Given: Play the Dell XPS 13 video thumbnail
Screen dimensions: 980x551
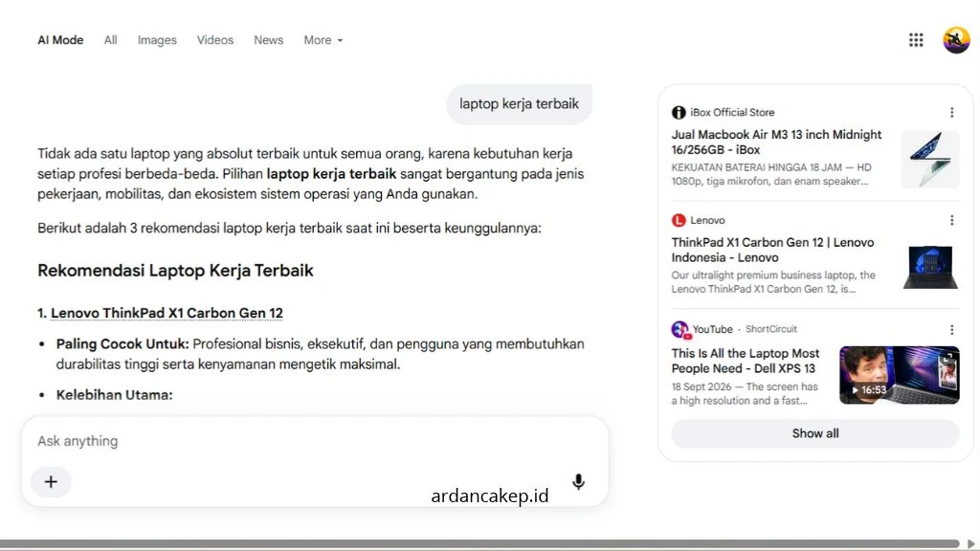Looking at the screenshot, I should tap(899, 375).
